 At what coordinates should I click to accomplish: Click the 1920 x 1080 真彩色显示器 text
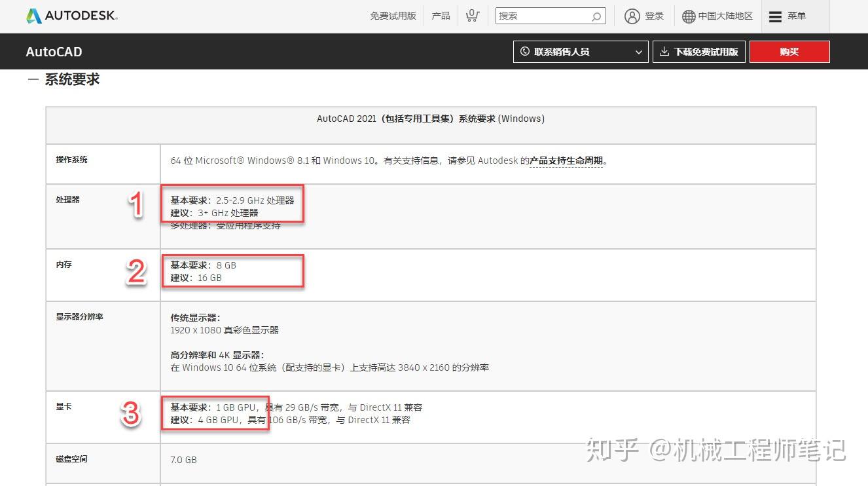[225, 330]
